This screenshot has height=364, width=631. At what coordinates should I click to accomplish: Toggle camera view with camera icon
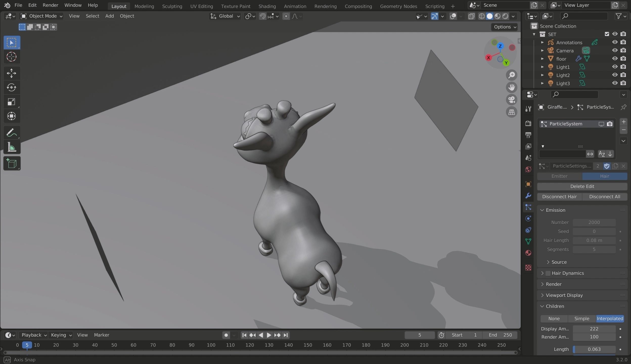point(512,100)
